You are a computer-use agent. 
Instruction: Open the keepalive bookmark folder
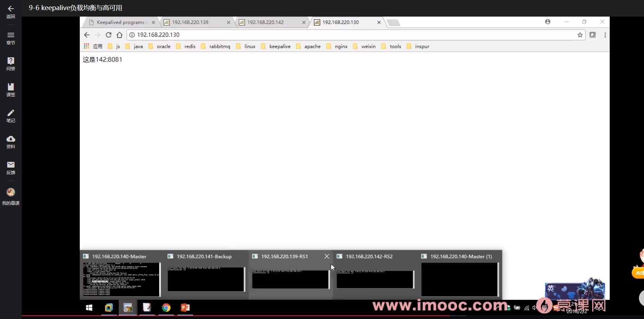click(276, 46)
